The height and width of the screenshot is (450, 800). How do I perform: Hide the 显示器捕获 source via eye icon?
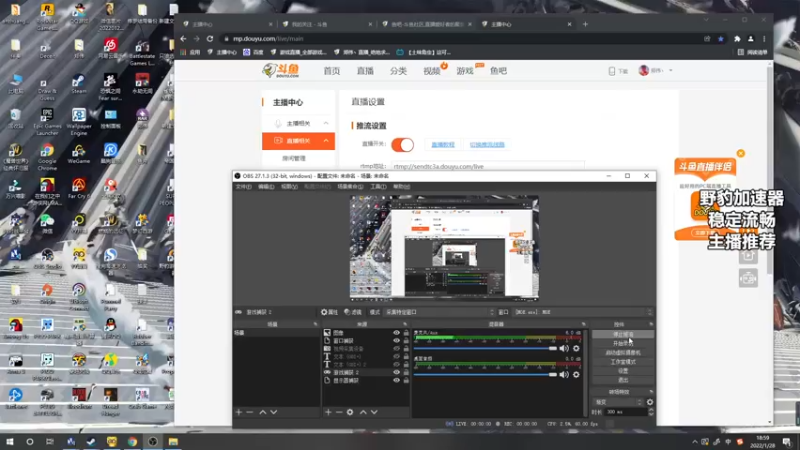tap(396, 381)
